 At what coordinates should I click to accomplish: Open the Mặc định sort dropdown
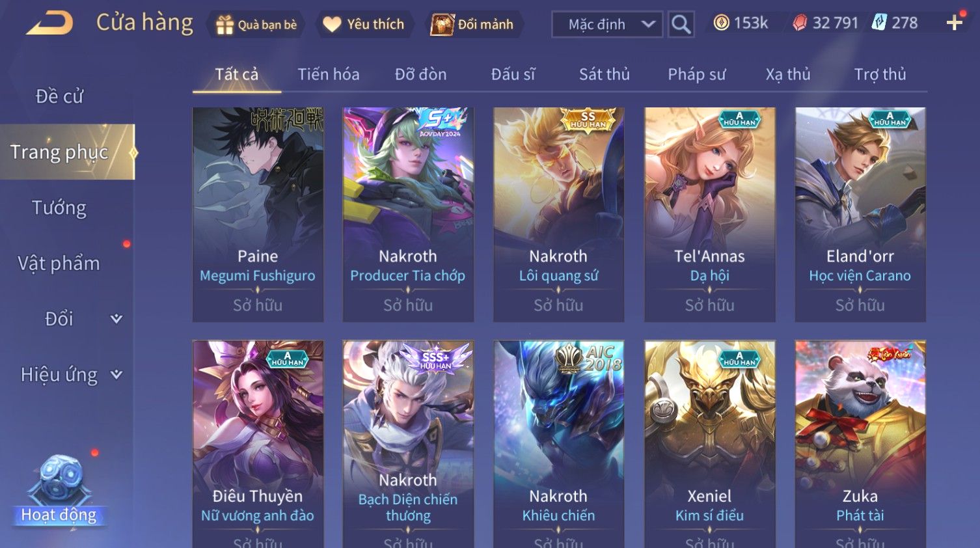pyautogui.click(x=607, y=24)
